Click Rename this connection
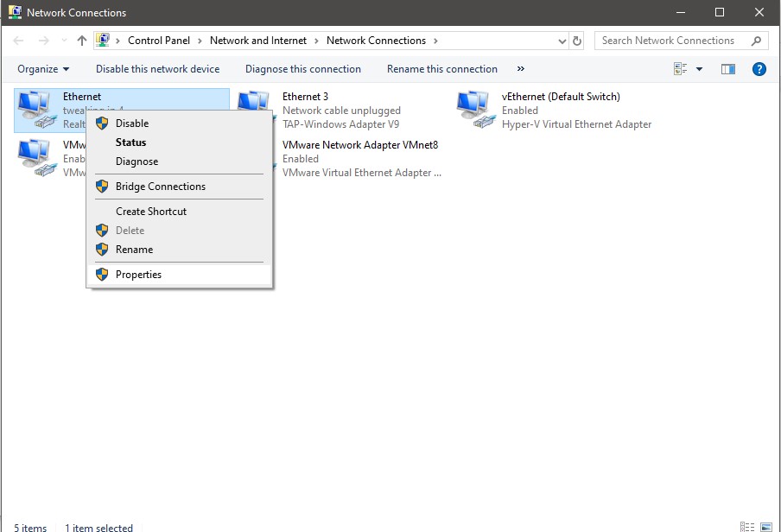This screenshot has height=532, width=781. 441,69
